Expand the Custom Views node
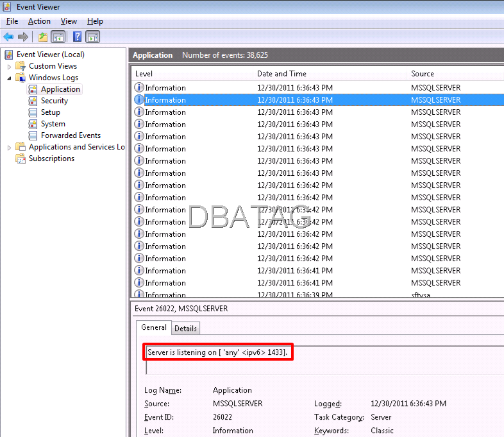The image size is (504, 437). pos(9,66)
